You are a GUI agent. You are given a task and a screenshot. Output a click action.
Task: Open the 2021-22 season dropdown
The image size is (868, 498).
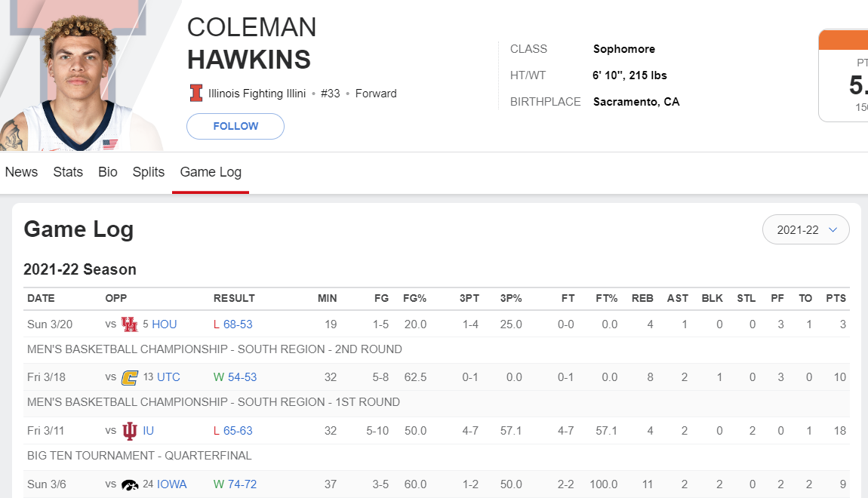coord(806,230)
